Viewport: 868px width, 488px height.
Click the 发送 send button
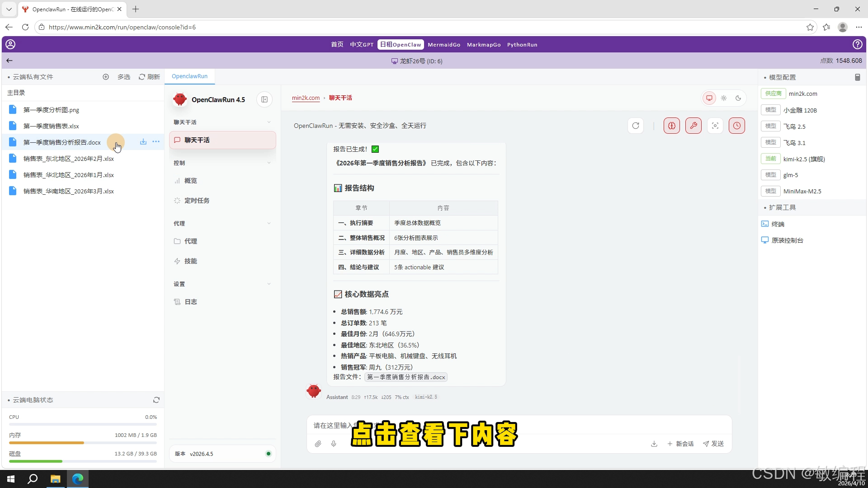coord(713,444)
